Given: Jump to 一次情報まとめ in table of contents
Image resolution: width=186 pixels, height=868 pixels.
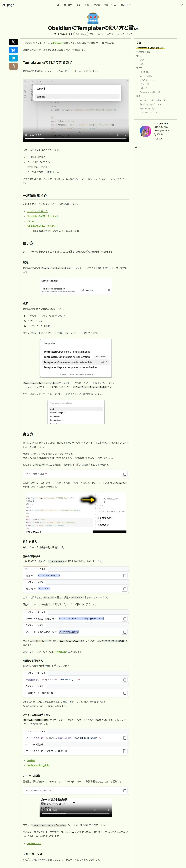Looking at the screenshot, I should tap(143, 52).
